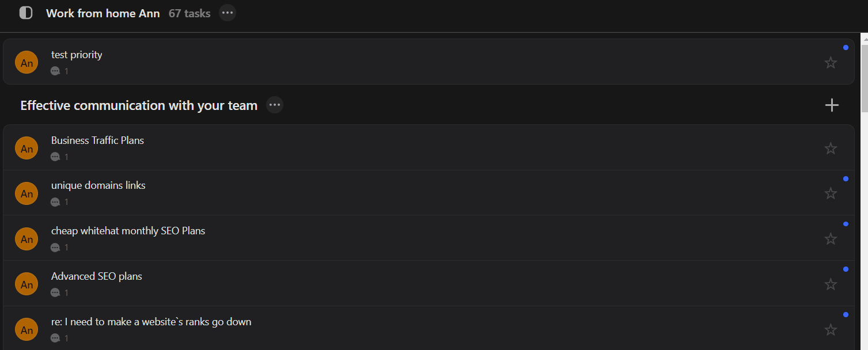This screenshot has width=868, height=350.
Task: Add task with the plus icon
Action: point(832,105)
